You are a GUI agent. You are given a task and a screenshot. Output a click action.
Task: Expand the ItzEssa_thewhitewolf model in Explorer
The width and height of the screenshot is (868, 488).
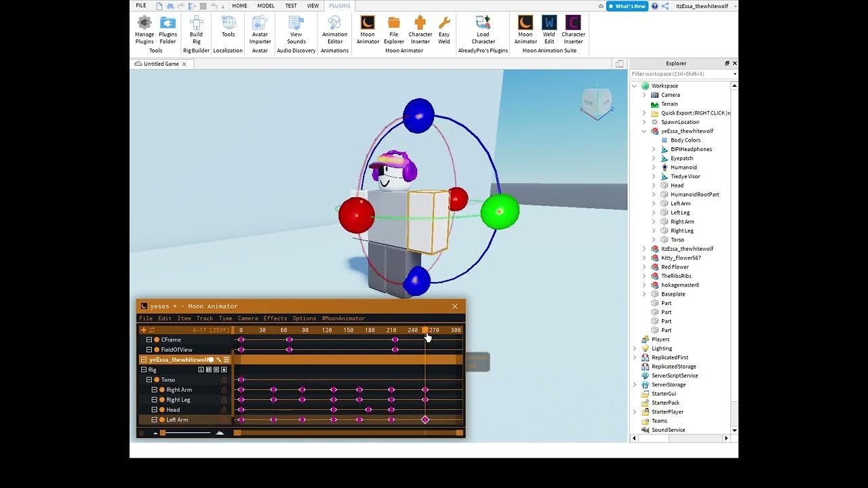tap(644, 249)
